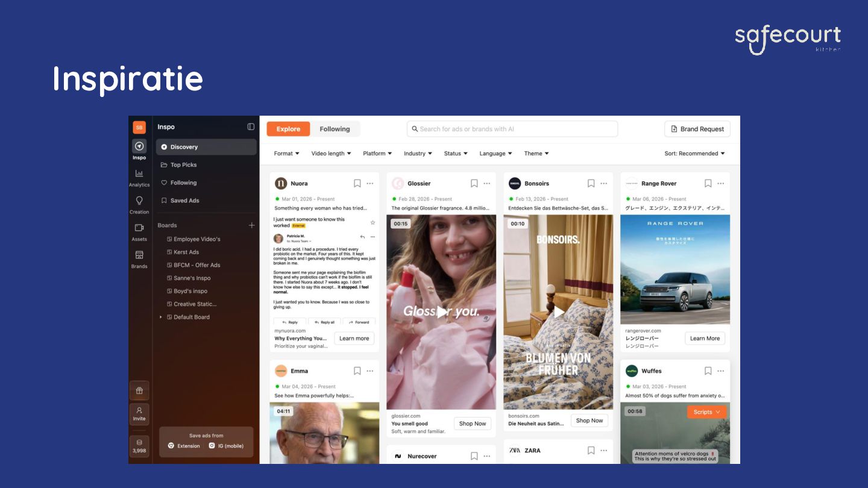868x488 pixels.
Task: Open the Platform filter dropdown
Action: (377, 154)
